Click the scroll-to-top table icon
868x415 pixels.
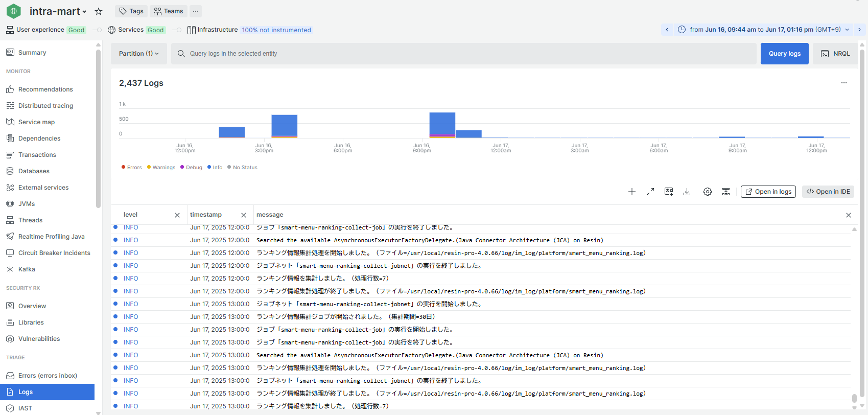click(x=726, y=192)
